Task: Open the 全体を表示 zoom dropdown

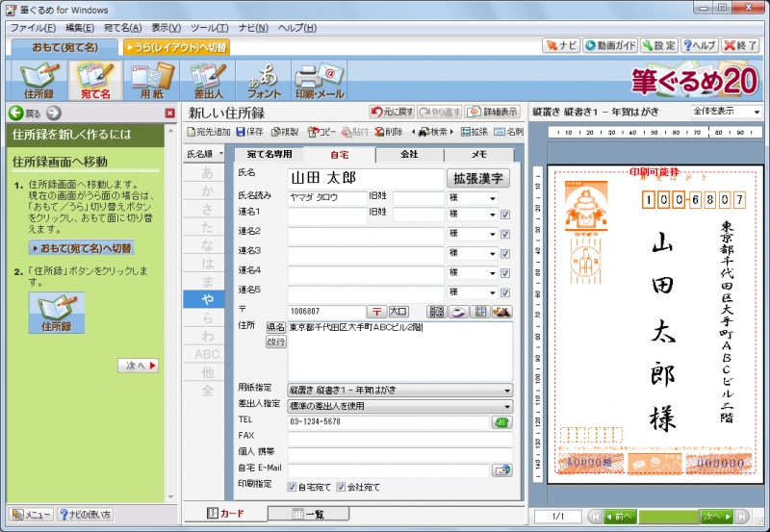Action: tap(727, 112)
